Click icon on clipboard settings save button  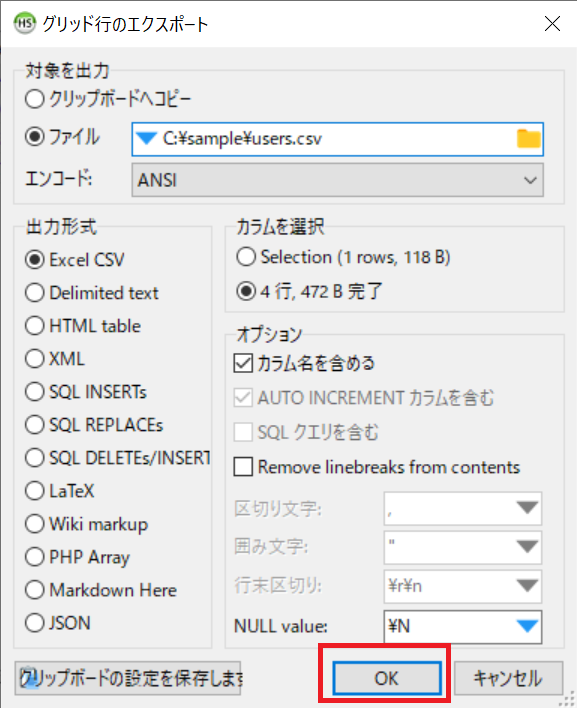(x=28, y=678)
